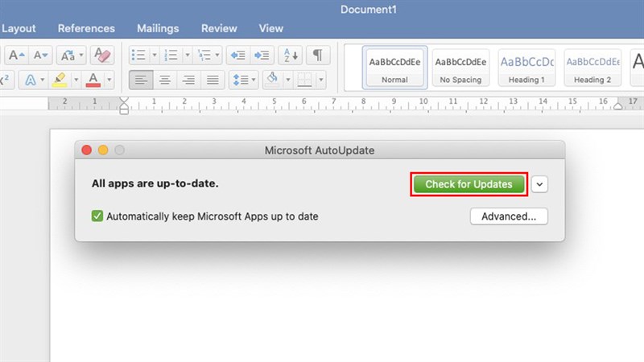This screenshot has height=362, width=644.
Task: Switch to the Review tab
Action: [219, 28]
